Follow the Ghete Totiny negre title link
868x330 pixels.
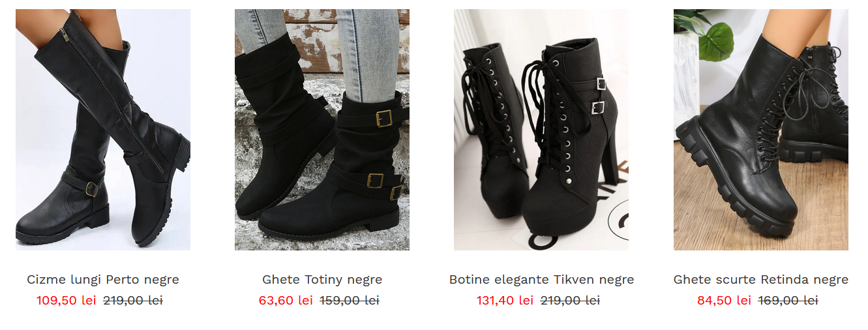pyautogui.click(x=322, y=280)
